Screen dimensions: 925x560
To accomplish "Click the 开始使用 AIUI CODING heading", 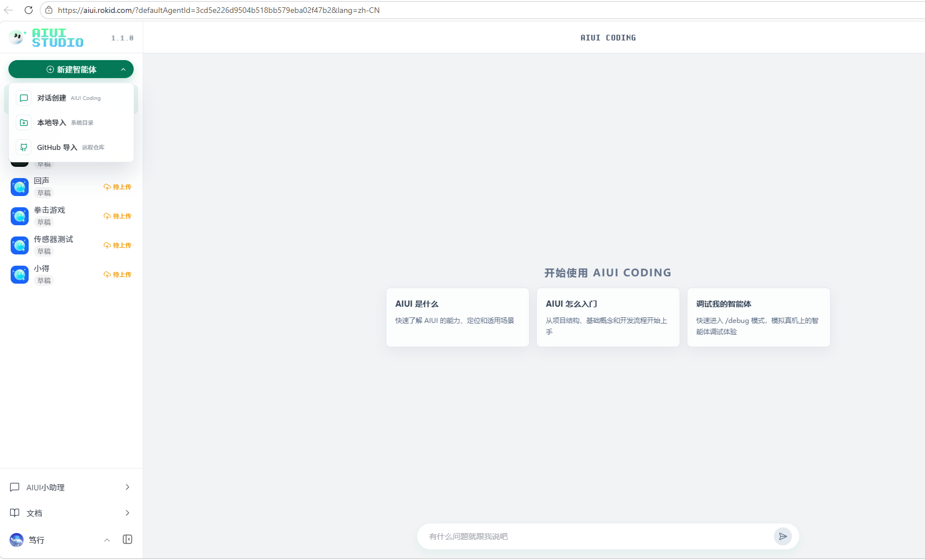I will 608,272.
